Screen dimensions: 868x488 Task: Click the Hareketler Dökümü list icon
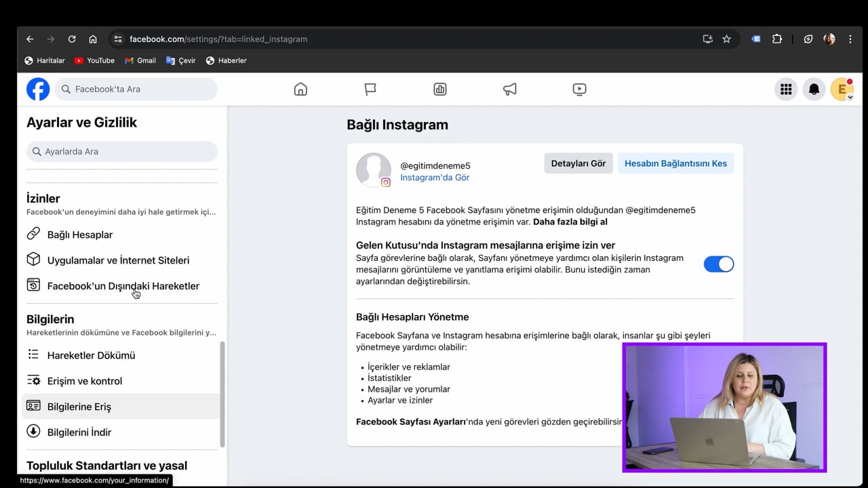pyautogui.click(x=33, y=354)
